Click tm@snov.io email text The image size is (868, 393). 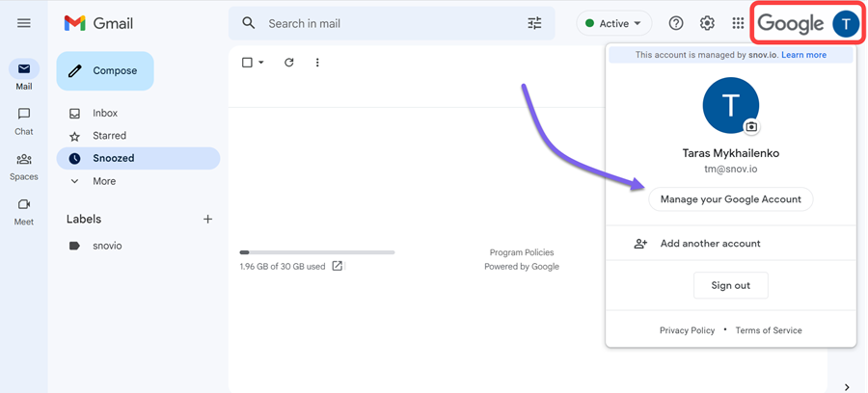click(731, 170)
